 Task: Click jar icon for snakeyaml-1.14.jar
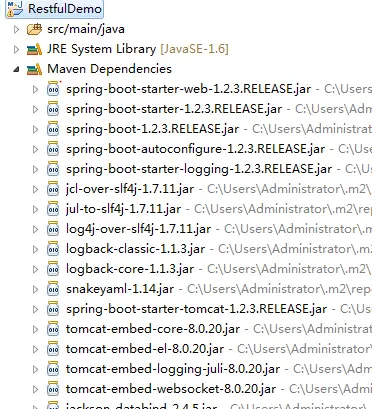[x=53, y=289]
